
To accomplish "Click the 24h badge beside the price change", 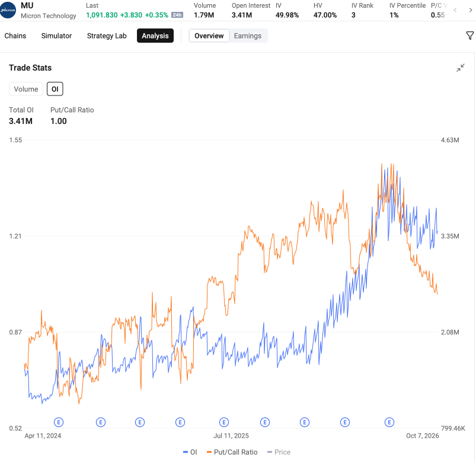I will click(177, 15).
